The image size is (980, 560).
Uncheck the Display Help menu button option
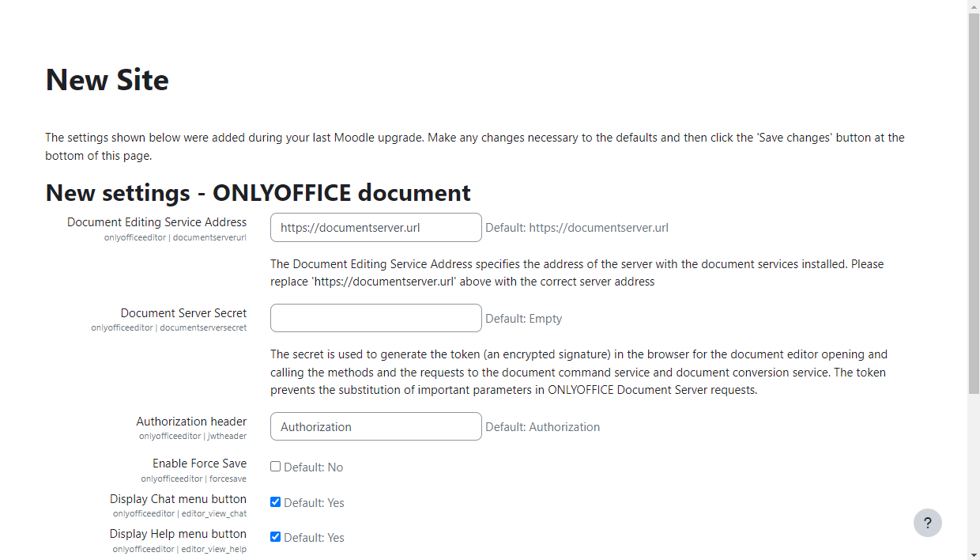(275, 536)
